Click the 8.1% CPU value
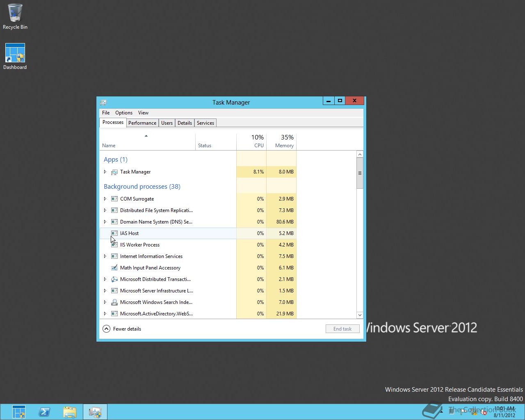Screen dimensions: 525x420 259,172
